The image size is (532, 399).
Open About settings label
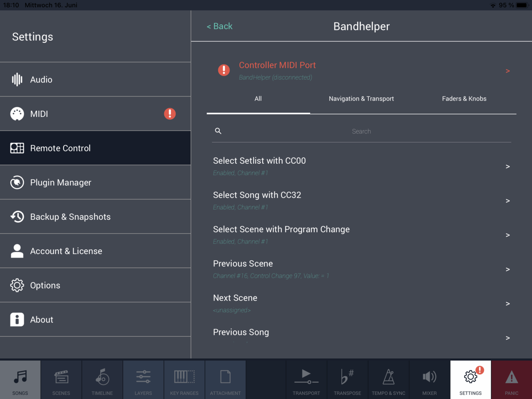click(42, 320)
